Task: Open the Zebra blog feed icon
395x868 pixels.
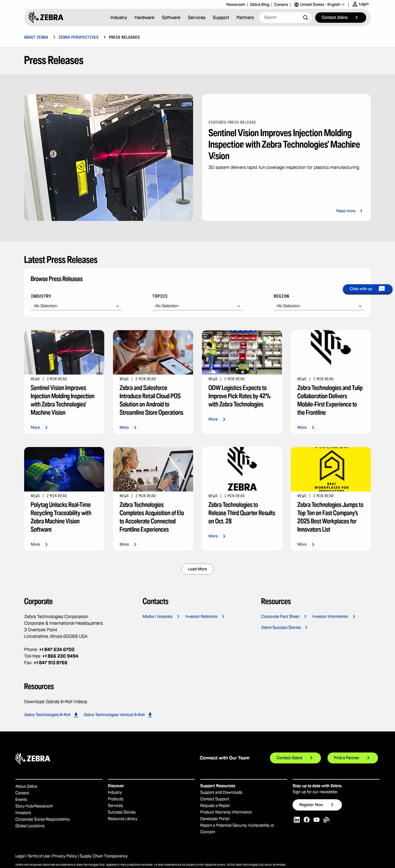Action: [326, 819]
